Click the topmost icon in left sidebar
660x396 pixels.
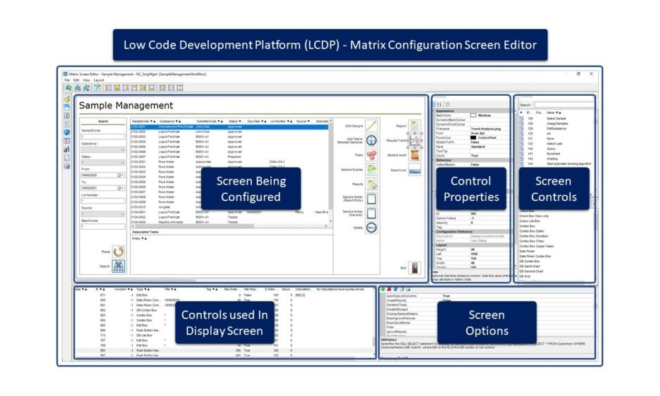click(x=67, y=99)
